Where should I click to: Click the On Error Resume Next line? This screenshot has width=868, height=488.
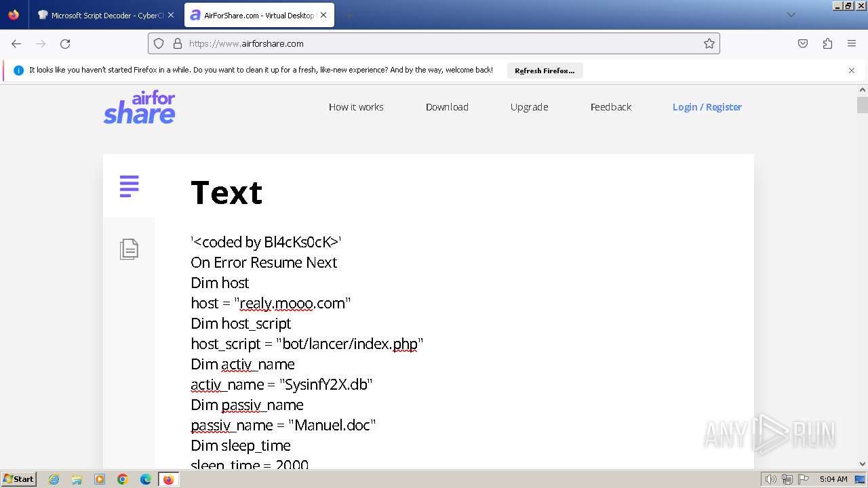point(264,262)
